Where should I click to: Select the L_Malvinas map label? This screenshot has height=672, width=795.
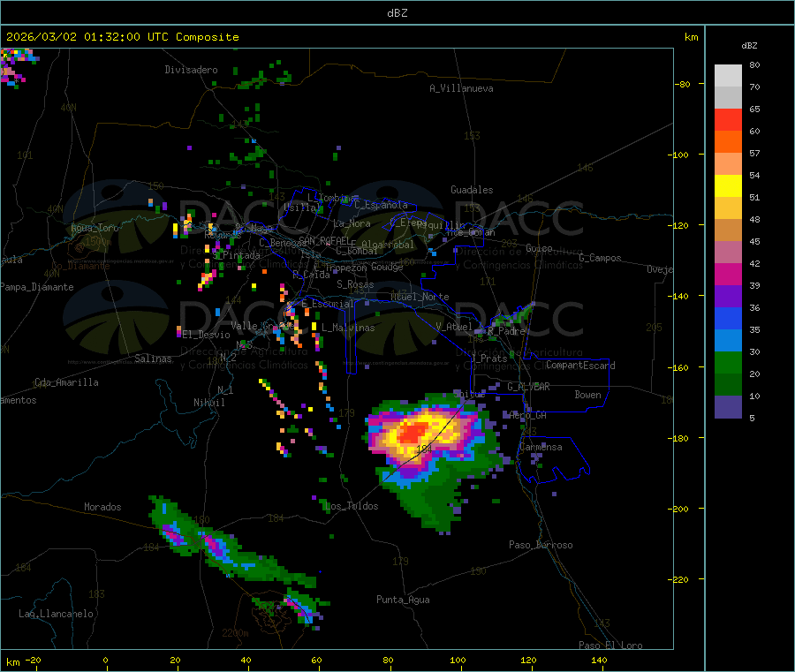point(348,328)
